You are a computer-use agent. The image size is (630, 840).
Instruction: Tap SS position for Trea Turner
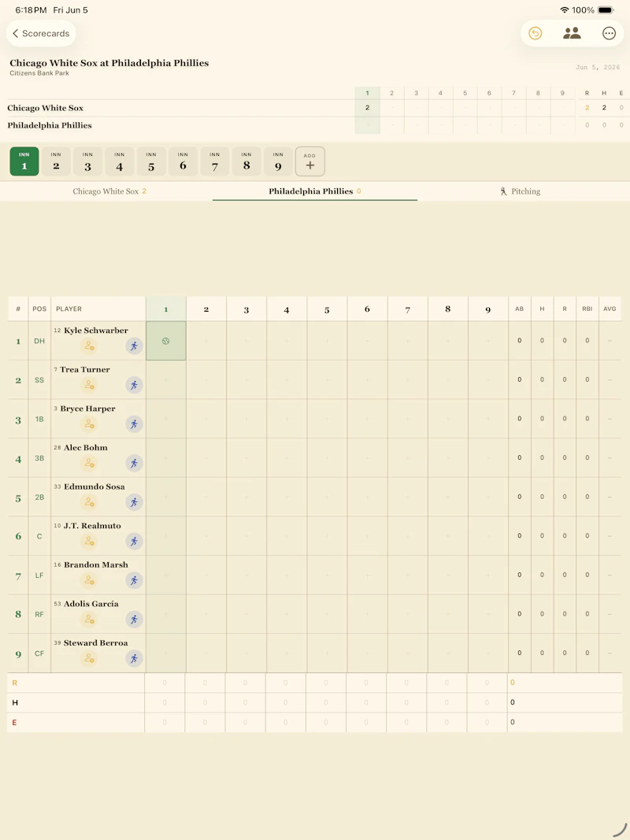pyautogui.click(x=39, y=379)
